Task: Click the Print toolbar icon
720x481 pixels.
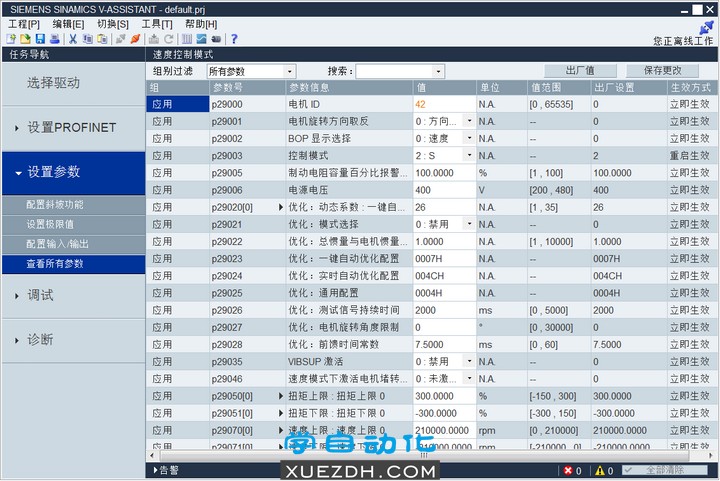Action: tap(55, 39)
